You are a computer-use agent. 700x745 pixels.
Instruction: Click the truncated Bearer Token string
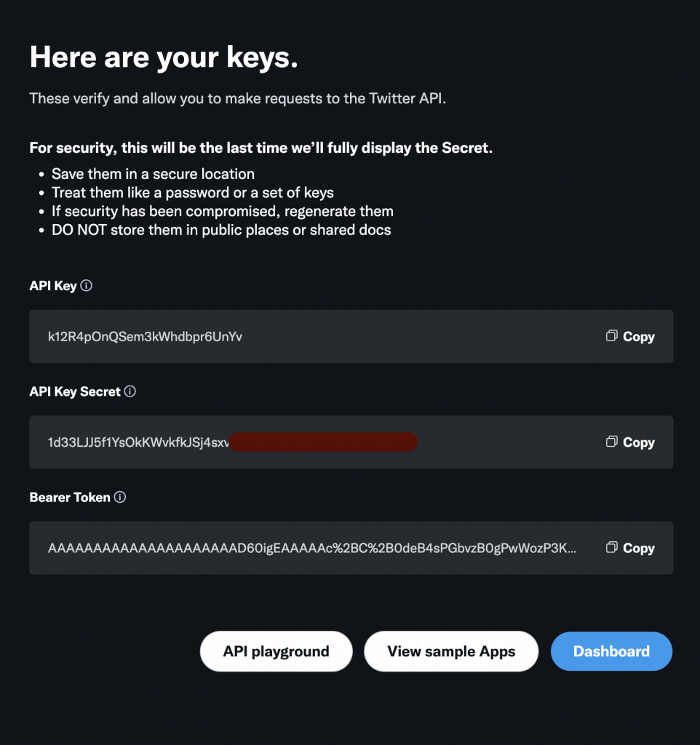[x=311, y=549]
